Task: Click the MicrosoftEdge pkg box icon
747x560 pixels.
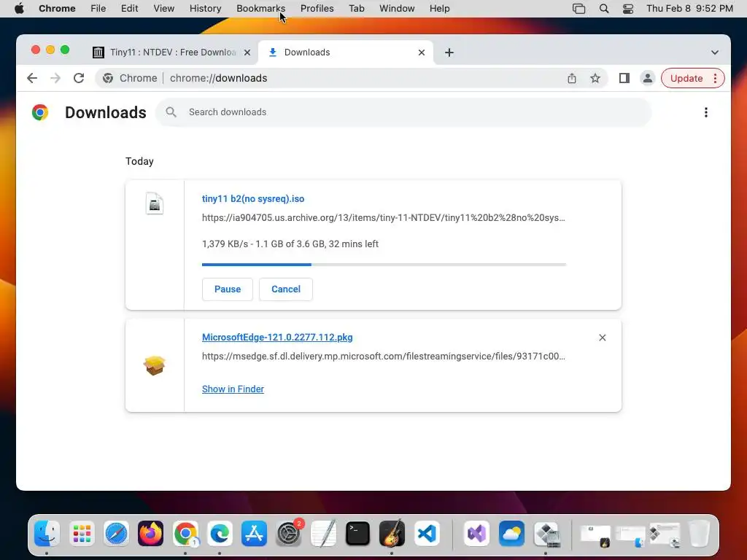Action: (155, 365)
